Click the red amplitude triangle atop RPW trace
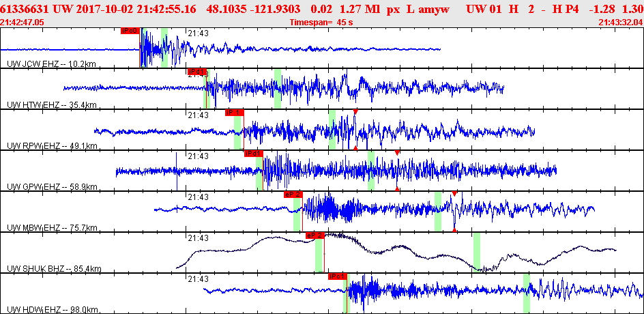Viewport: 644px width, 314px height. tap(355, 111)
